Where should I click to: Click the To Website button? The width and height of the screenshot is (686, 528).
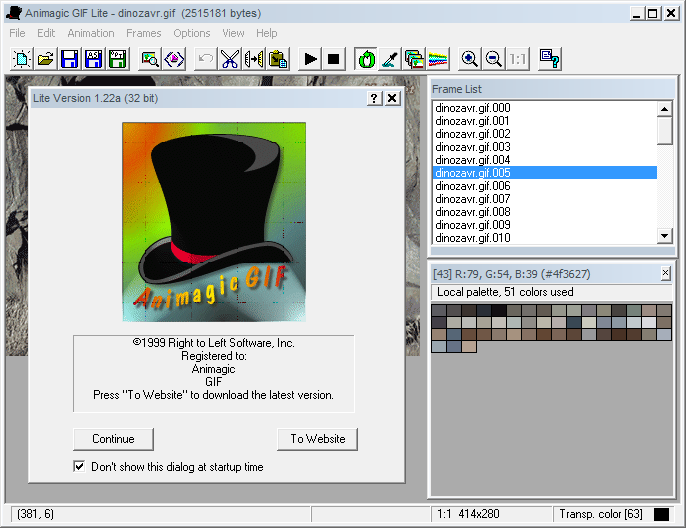click(317, 438)
